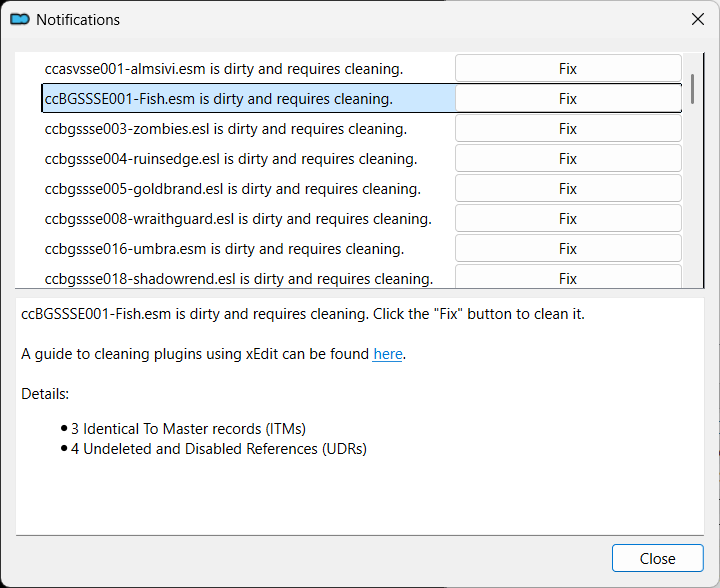Click Fix for ccbgssse016-umbra.esm
Screen dimensions: 720x588
point(568,249)
